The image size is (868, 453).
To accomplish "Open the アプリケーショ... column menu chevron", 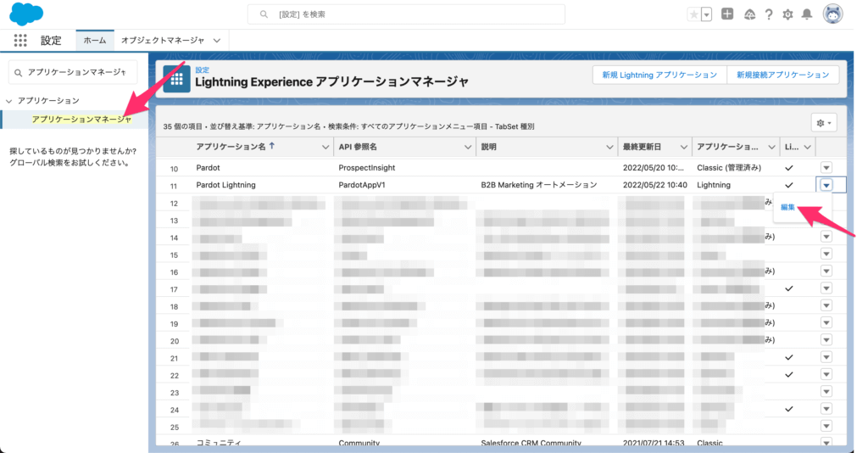I will (771, 148).
